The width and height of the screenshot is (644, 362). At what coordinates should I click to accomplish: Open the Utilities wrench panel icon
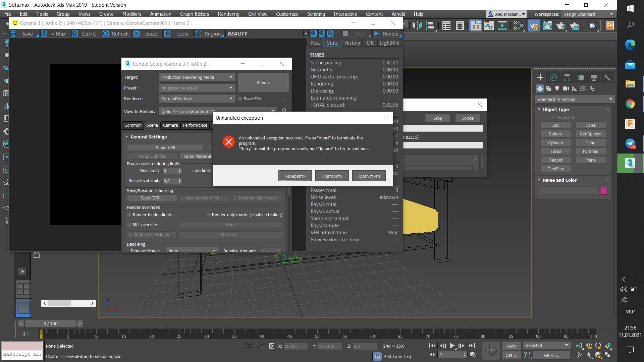coord(607,77)
